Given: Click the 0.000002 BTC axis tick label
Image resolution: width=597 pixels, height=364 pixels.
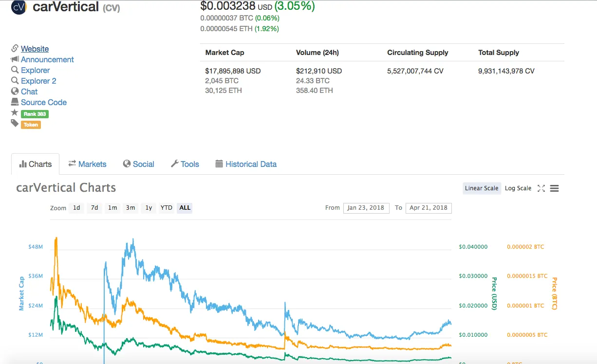Looking at the screenshot, I should coord(525,247).
